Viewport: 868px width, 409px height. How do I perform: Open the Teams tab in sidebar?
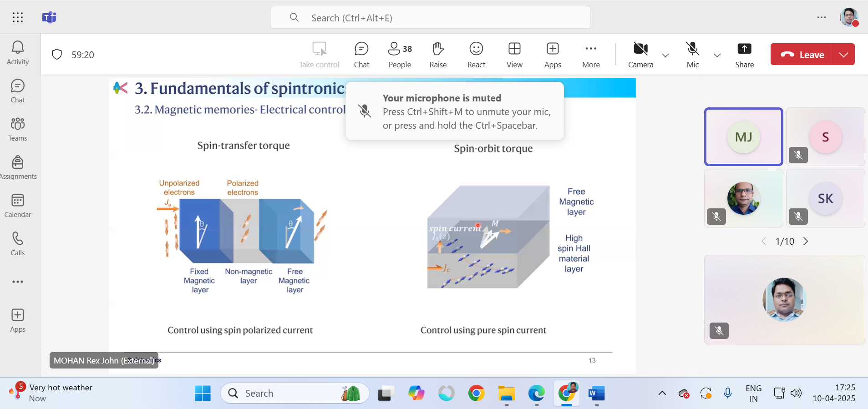[x=18, y=129]
